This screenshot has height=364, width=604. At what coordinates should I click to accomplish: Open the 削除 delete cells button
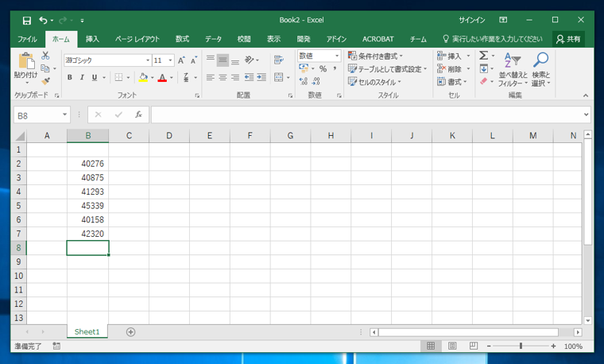click(x=453, y=69)
